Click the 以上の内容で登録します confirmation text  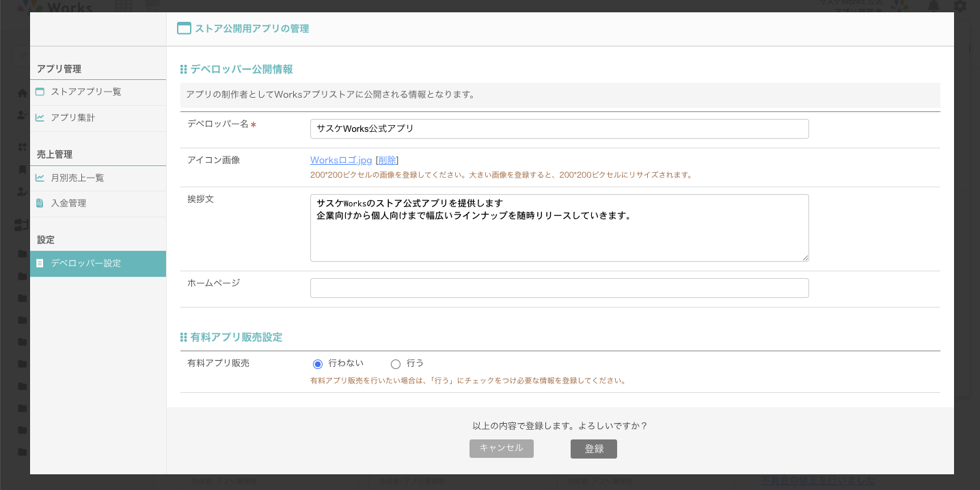(560, 426)
